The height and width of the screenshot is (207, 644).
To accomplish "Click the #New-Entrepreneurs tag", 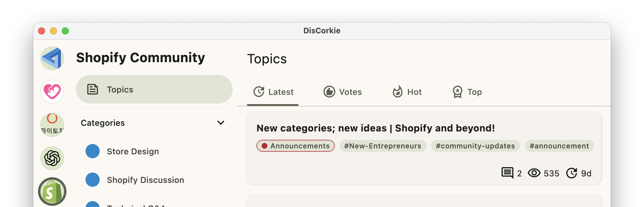I will pos(383,146).
